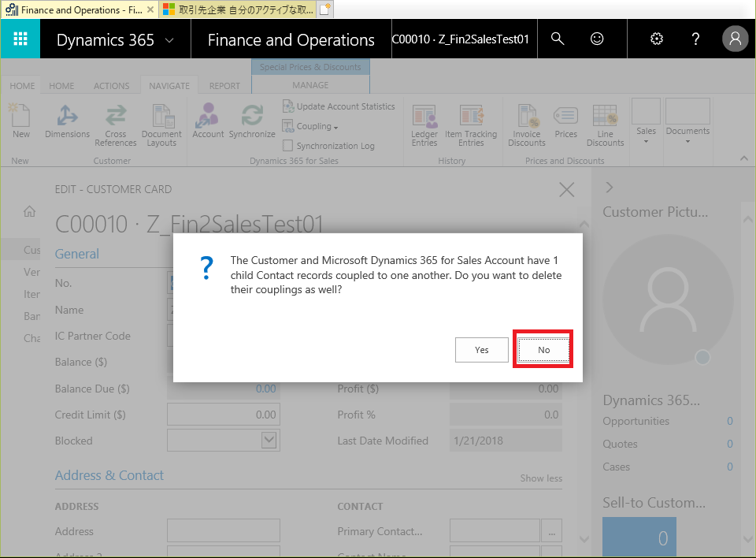Click the Balance Due 0.00 link
This screenshot has height=558, width=756.
click(x=265, y=389)
